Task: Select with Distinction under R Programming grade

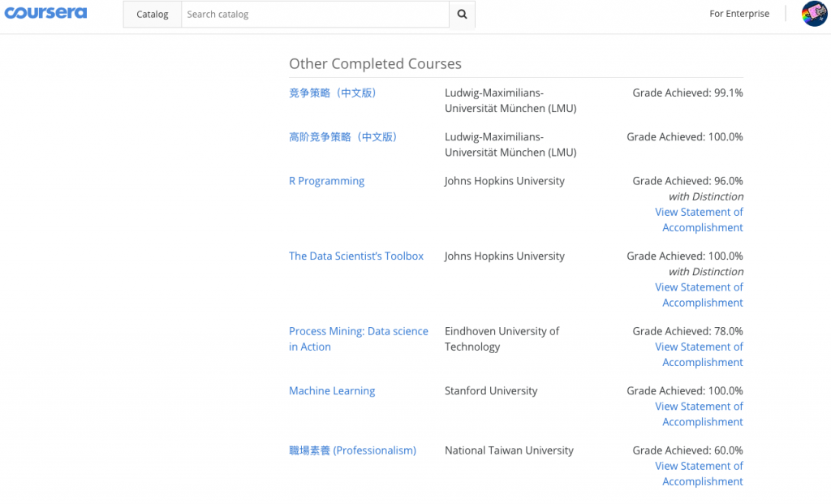Action: coord(706,196)
